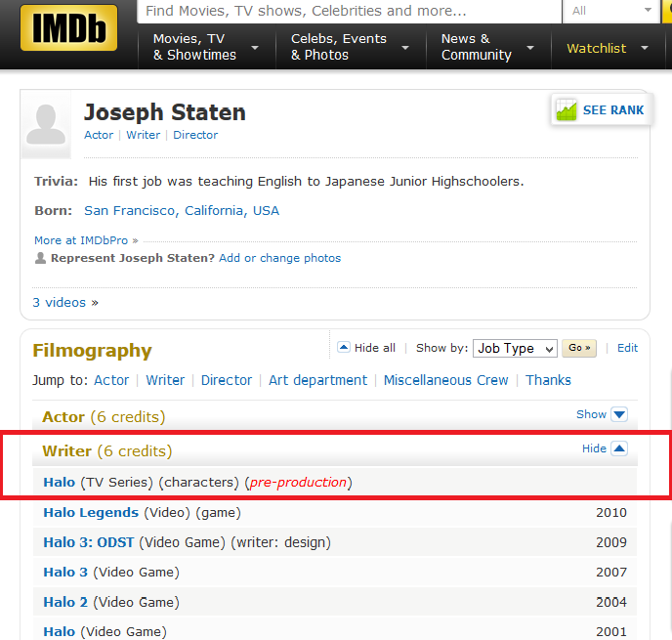672x640 pixels.
Task: Click the 2009 year of Halo 3: ODST
Action: point(611,542)
